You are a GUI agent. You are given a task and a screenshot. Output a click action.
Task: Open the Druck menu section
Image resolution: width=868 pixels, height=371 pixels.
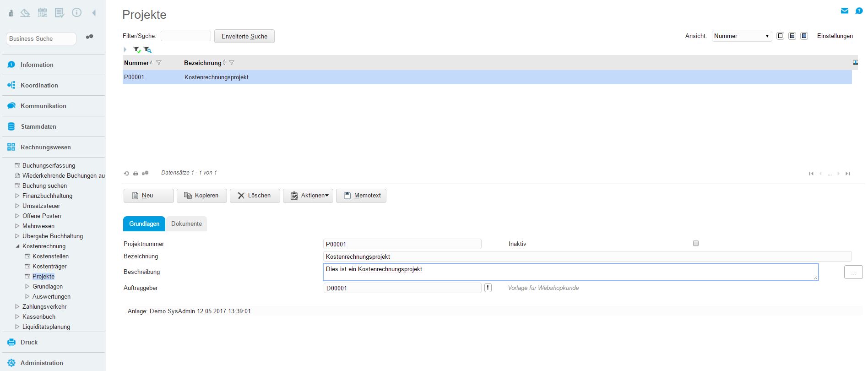click(x=54, y=342)
